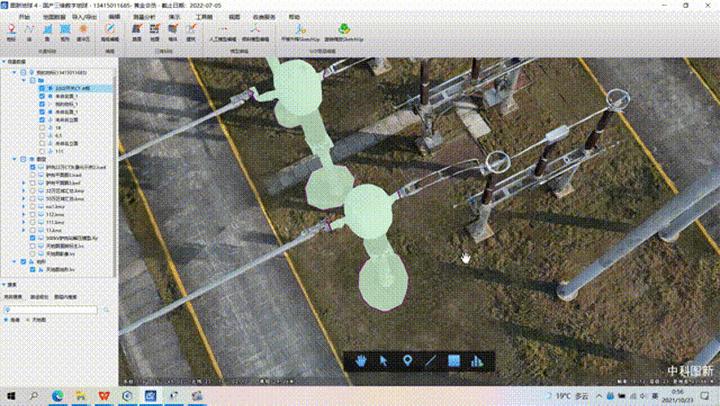
Task: Click the line measure tool on floating toolbar
Action: (x=430, y=361)
